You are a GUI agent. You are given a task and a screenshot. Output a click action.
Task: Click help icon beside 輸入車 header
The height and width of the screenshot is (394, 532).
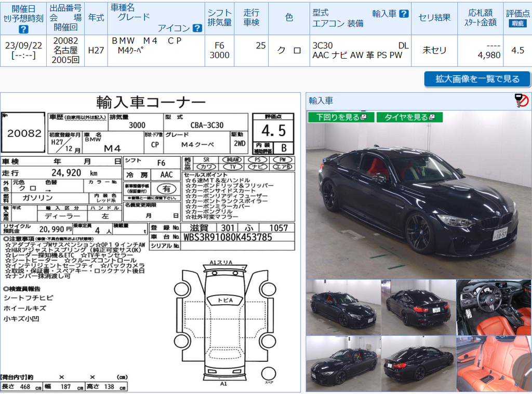click(404, 13)
